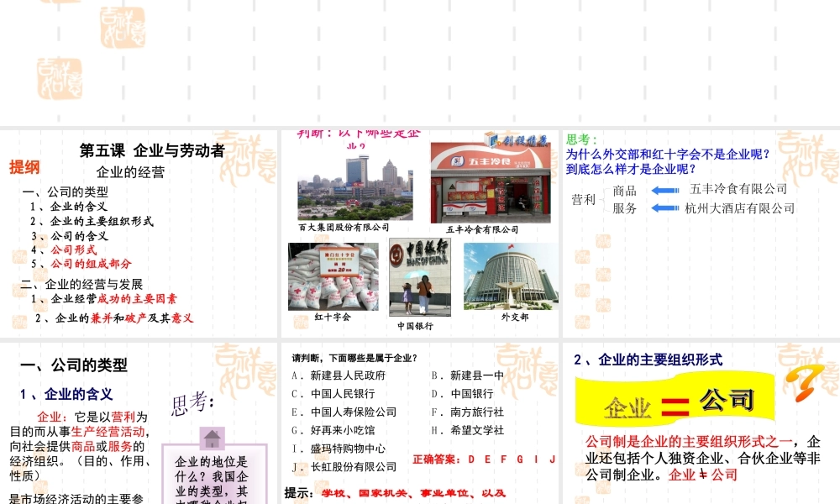Click option F. 南方旅行社
Screen dimensions: 840x504
(468, 412)
